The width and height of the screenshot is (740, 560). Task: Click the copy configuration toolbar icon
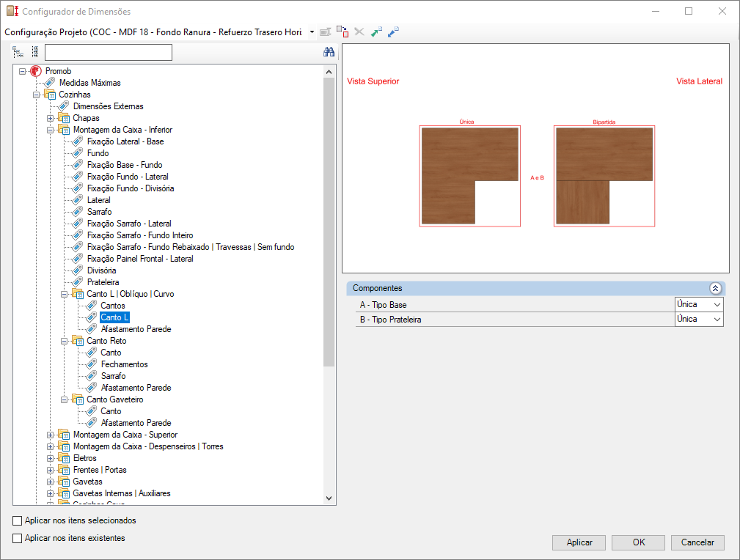tap(342, 32)
